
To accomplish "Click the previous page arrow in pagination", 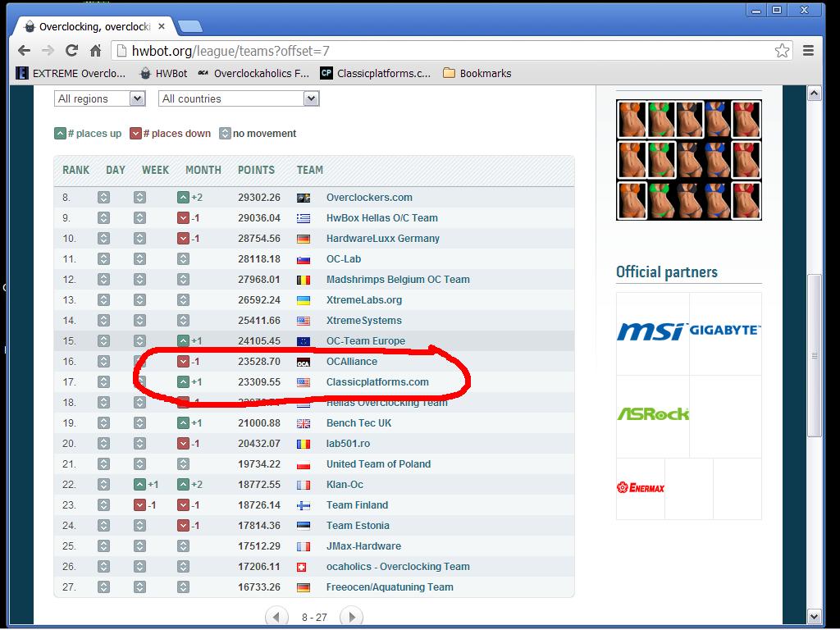I will (x=276, y=617).
